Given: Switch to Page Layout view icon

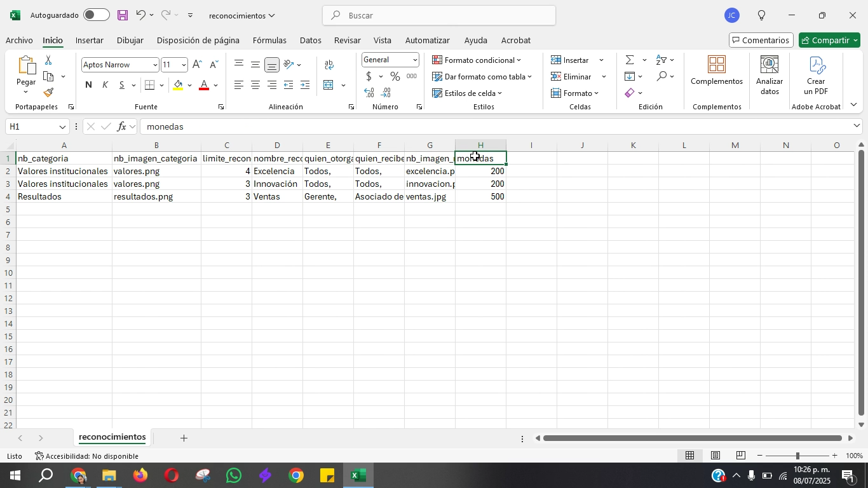Looking at the screenshot, I should tap(715, 456).
